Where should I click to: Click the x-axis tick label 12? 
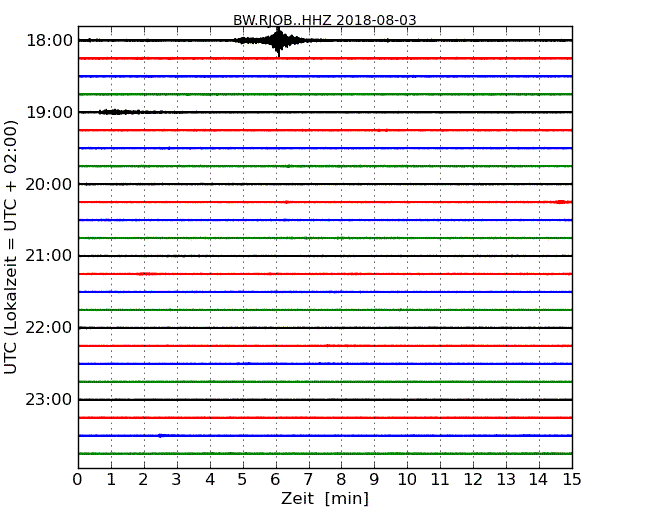tap(473, 479)
